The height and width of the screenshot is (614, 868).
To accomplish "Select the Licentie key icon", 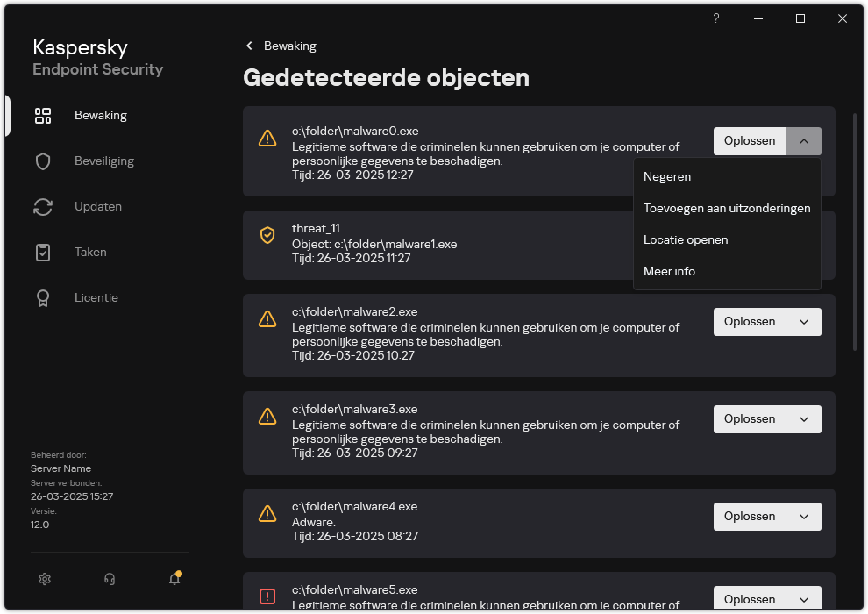I will coord(43,297).
